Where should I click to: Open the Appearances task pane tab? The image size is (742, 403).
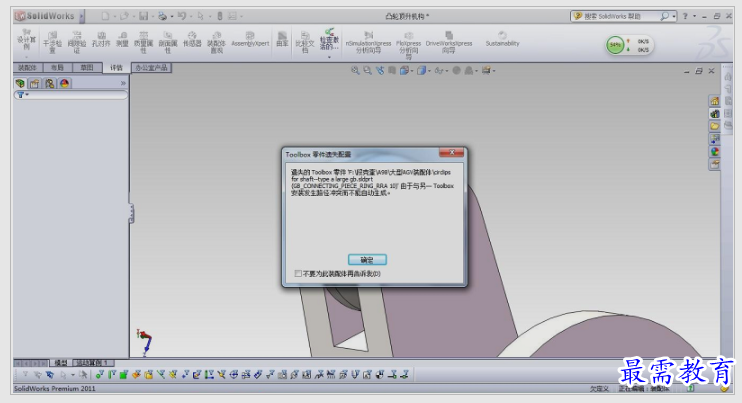[x=715, y=152]
